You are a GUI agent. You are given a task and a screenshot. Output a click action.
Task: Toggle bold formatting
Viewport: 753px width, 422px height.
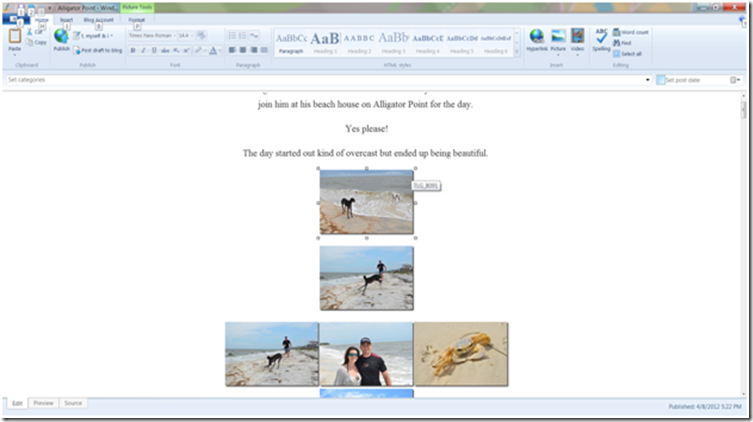click(x=133, y=50)
